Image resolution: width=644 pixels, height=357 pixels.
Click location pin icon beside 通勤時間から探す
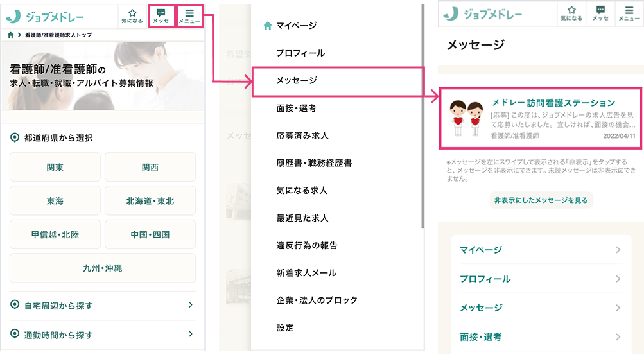[x=15, y=334]
